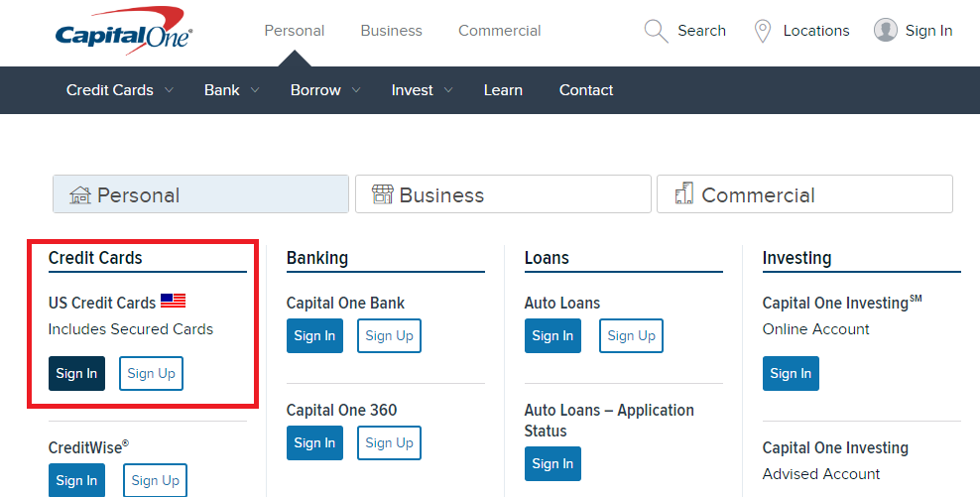Screen dimensions: 980x497
Task: Sign In to CreditWise
Action: (x=77, y=480)
